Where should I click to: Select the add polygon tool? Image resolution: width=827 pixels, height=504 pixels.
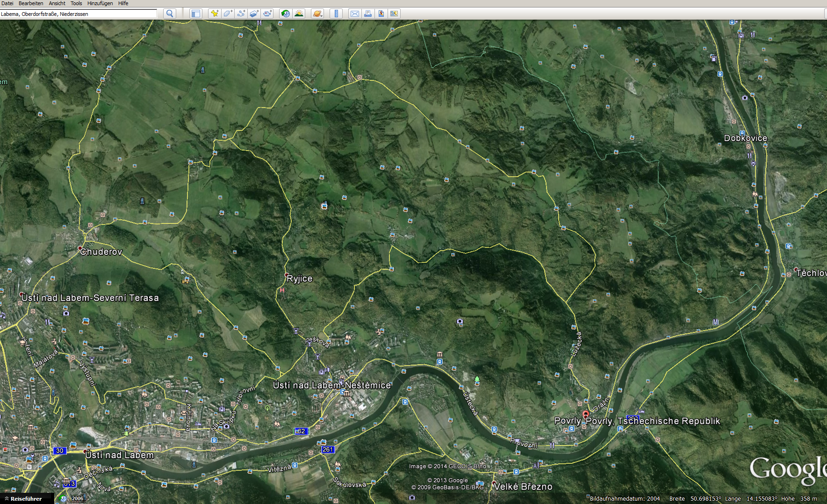point(228,14)
